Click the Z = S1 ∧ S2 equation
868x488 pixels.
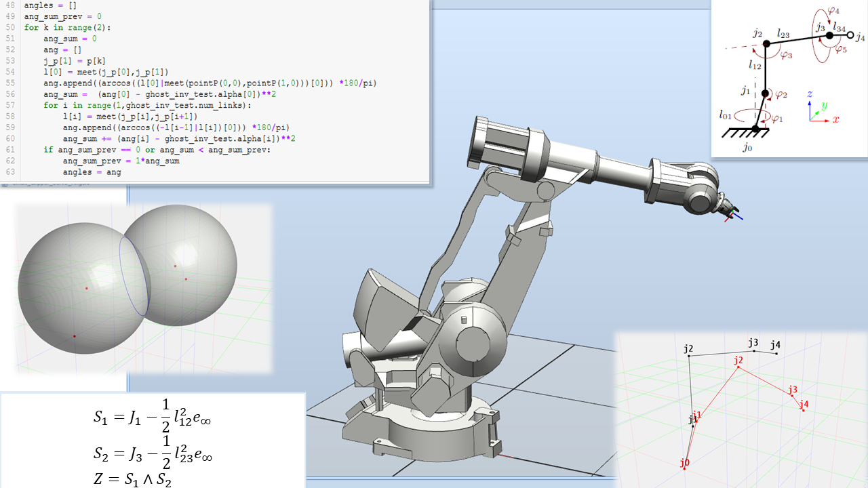(133, 479)
